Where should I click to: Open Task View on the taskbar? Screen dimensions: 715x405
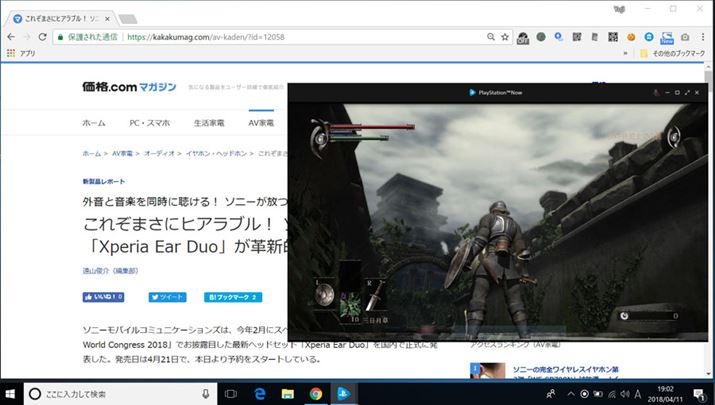230,393
